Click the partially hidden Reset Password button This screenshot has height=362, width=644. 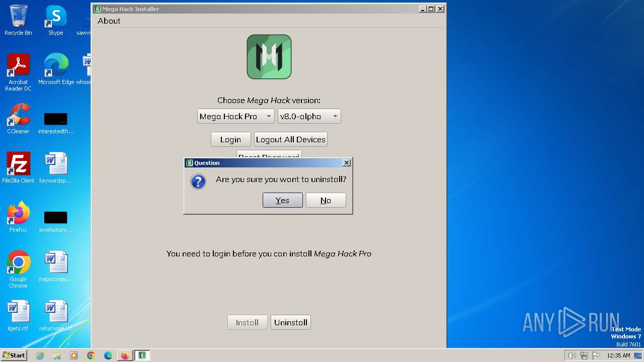269,154
